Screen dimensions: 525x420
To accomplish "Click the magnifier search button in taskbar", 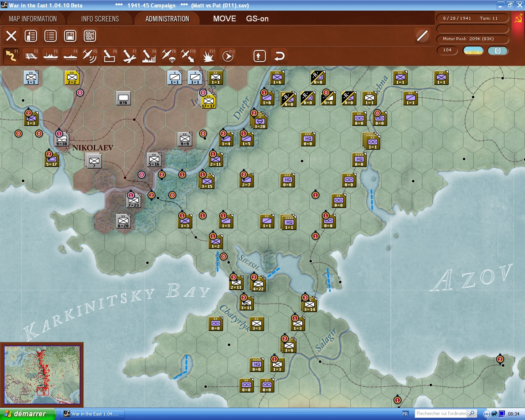I will tap(472, 414).
